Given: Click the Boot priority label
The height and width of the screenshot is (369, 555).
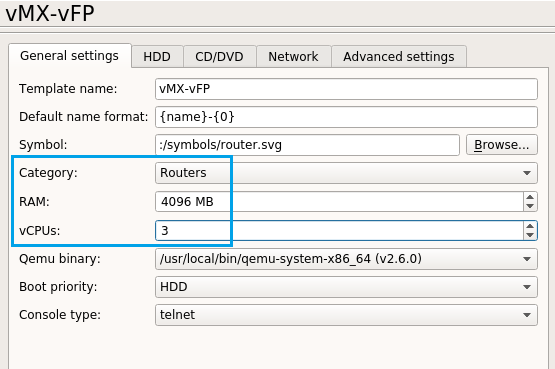Looking at the screenshot, I should pos(58,287).
